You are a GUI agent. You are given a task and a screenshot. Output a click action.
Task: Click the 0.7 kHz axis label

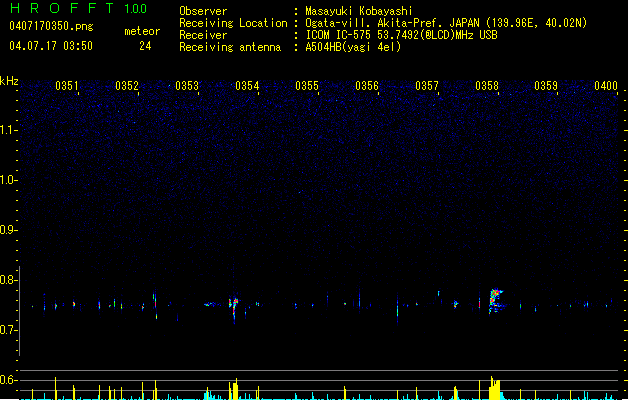[8, 330]
